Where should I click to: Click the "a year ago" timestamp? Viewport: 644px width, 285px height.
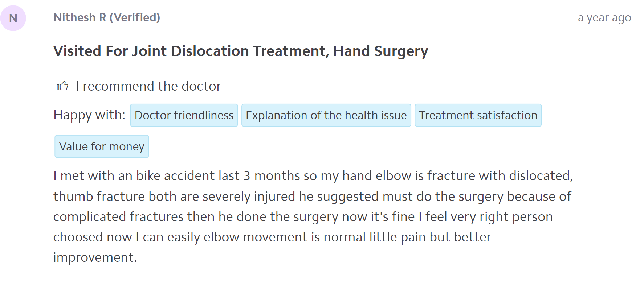(x=604, y=17)
